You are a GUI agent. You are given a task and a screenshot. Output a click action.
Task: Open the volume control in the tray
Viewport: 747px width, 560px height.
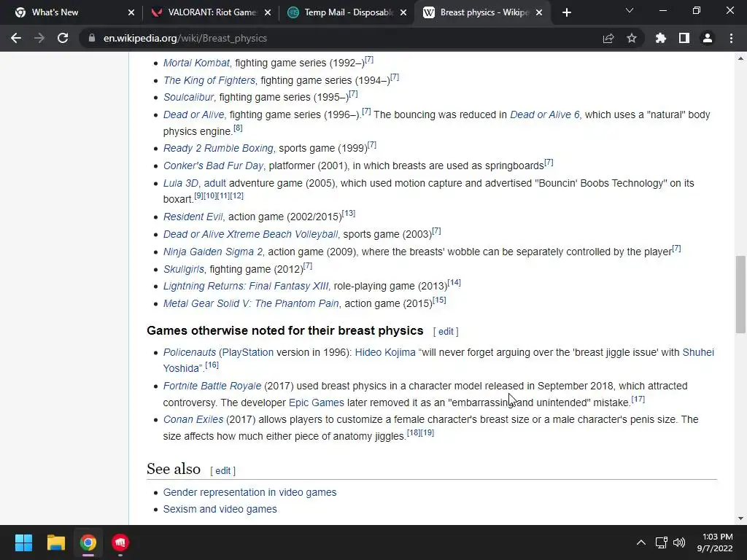click(x=679, y=542)
